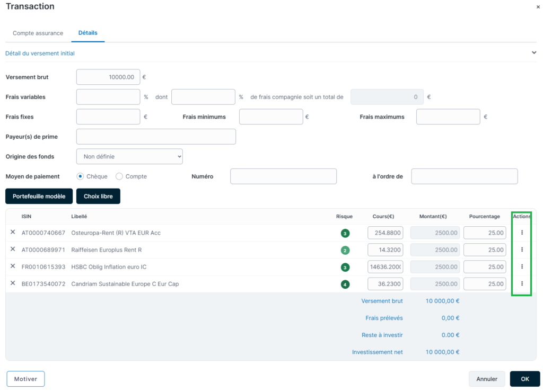Open three-dot actions for HSBC Oblig row
Viewport: 543px width, 392px height.
[522, 266]
